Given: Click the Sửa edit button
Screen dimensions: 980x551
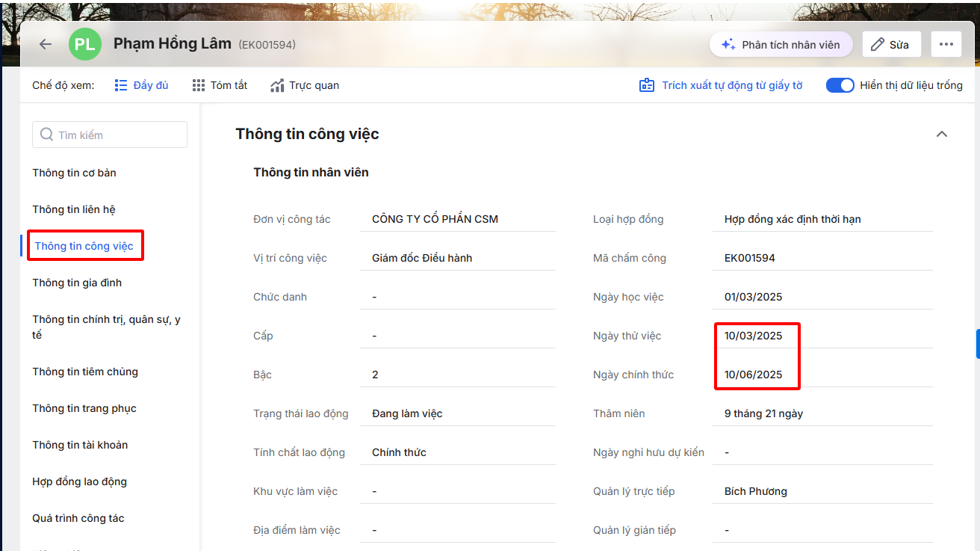Looking at the screenshot, I should [891, 45].
